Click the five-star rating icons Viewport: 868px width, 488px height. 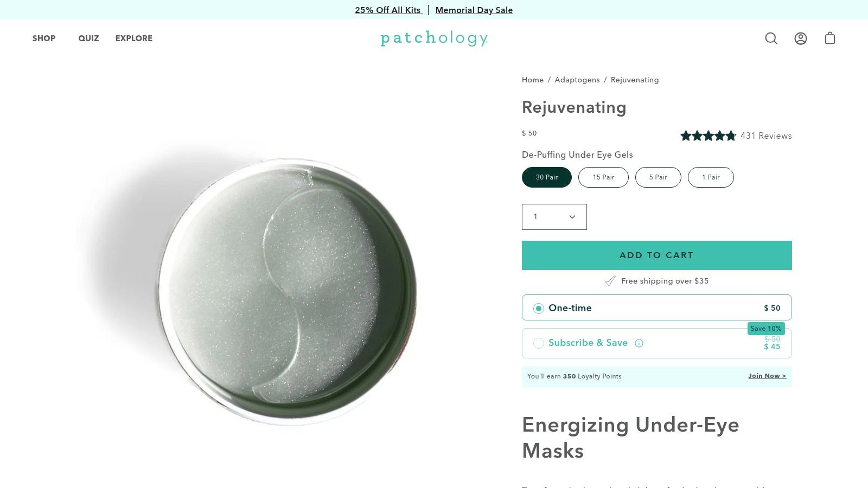708,136
